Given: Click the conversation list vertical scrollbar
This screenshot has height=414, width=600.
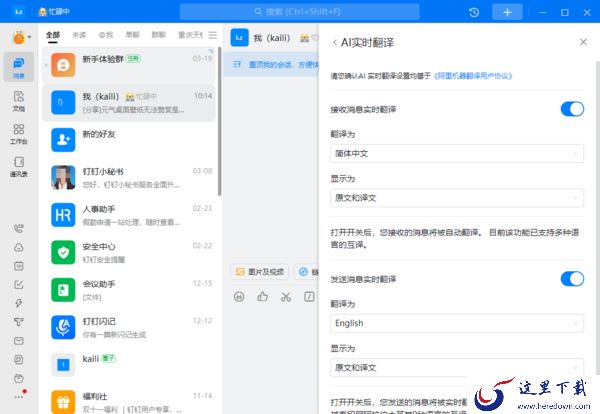Looking at the screenshot, I should coord(220,121).
